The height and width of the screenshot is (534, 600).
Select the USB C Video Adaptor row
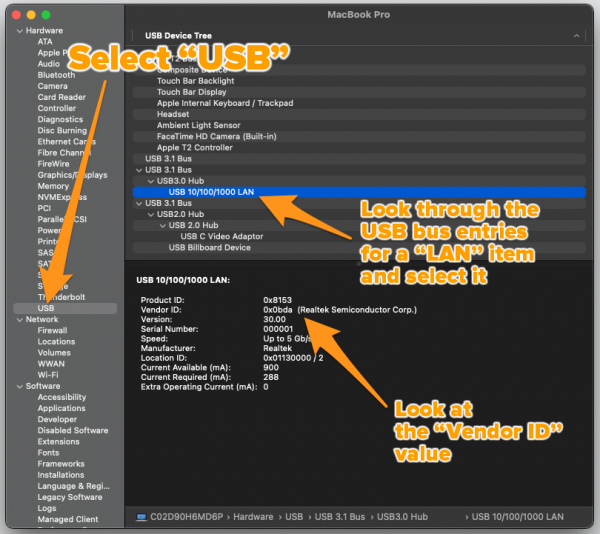point(221,236)
